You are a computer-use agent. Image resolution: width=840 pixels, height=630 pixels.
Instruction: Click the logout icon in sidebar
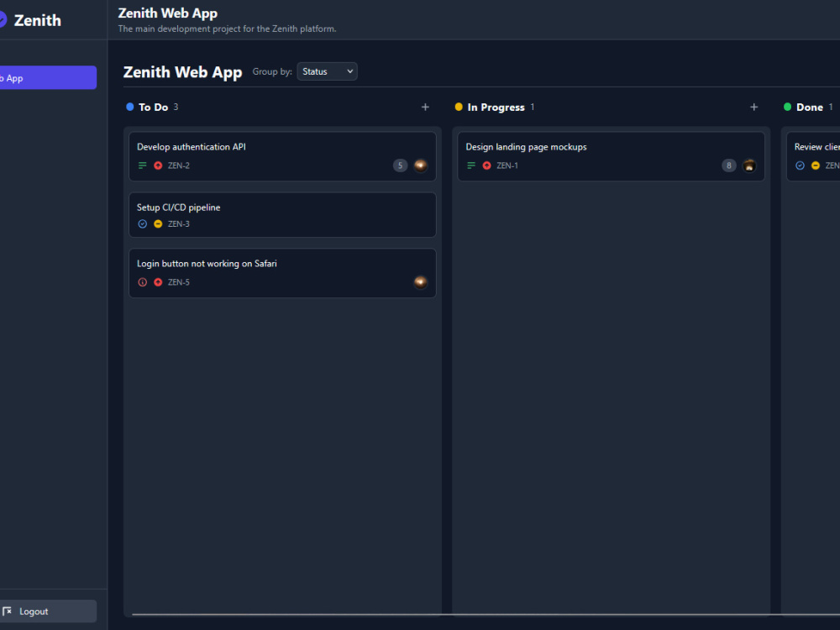coord(7,612)
